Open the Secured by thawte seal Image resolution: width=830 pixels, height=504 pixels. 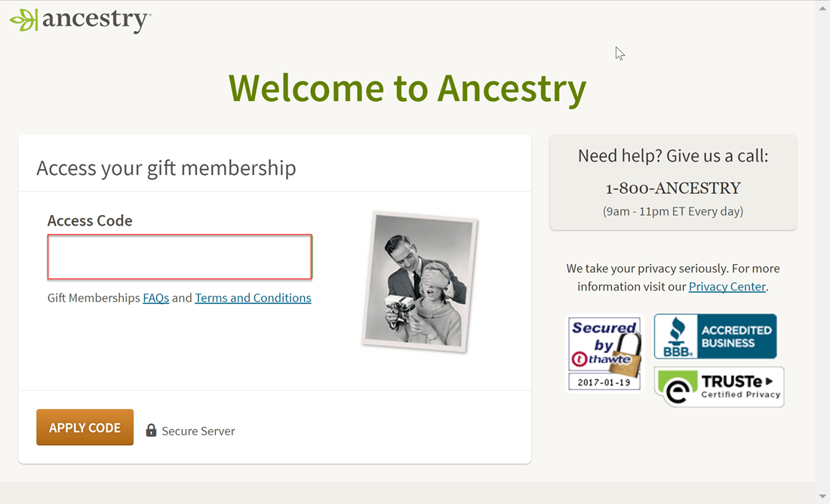click(605, 354)
